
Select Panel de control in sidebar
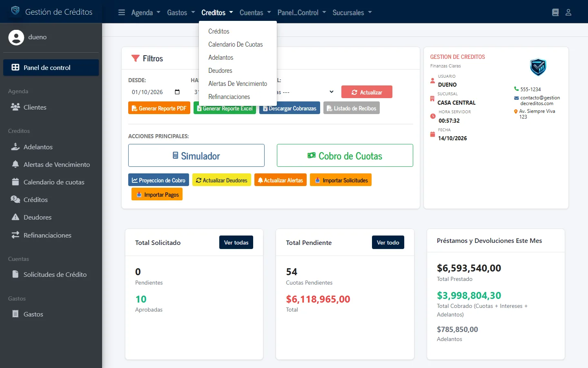[x=51, y=67]
